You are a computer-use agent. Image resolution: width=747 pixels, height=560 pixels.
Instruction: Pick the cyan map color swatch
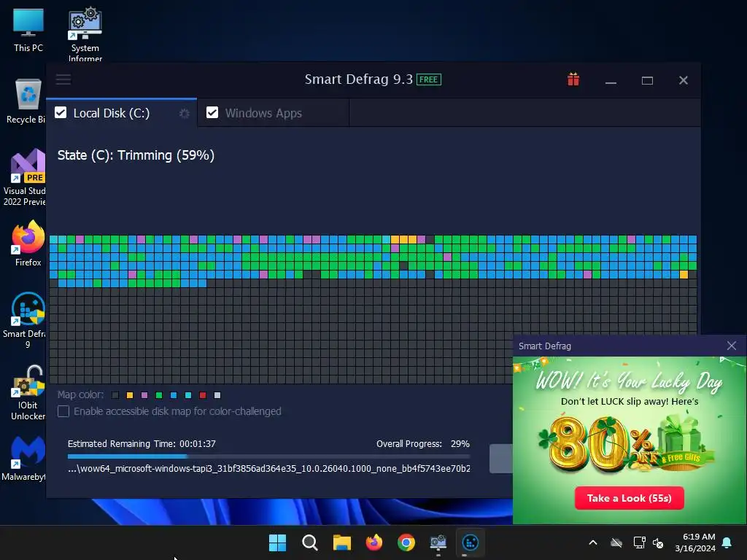coord(188,395)
